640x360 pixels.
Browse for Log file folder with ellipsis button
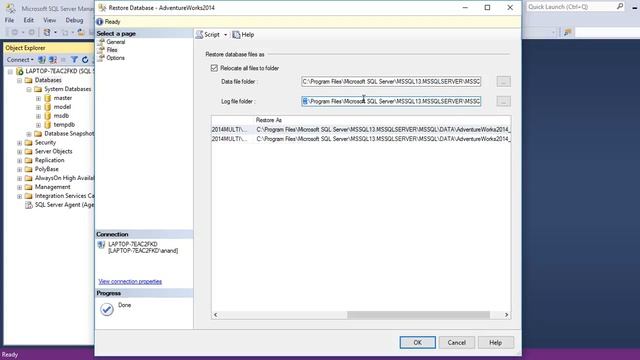pyautogui.click(x=503, y=101)
